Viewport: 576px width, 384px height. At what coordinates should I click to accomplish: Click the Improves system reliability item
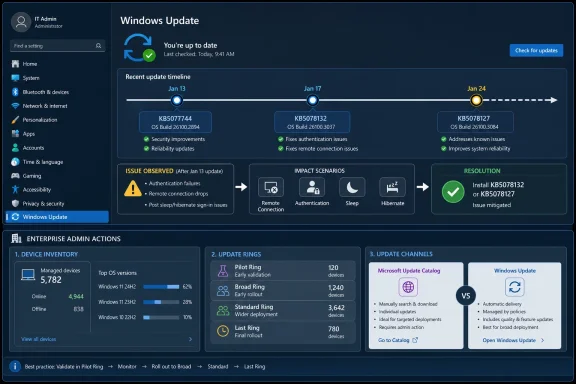point(476,148)
